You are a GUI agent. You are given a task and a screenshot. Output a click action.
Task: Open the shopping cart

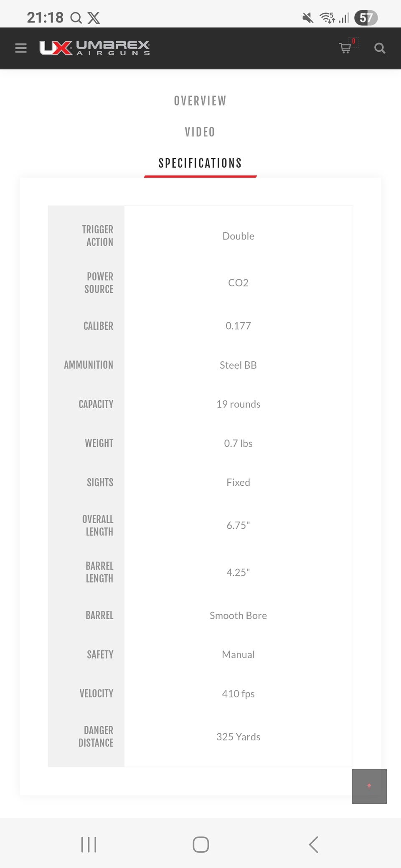[x=345, y=48]
